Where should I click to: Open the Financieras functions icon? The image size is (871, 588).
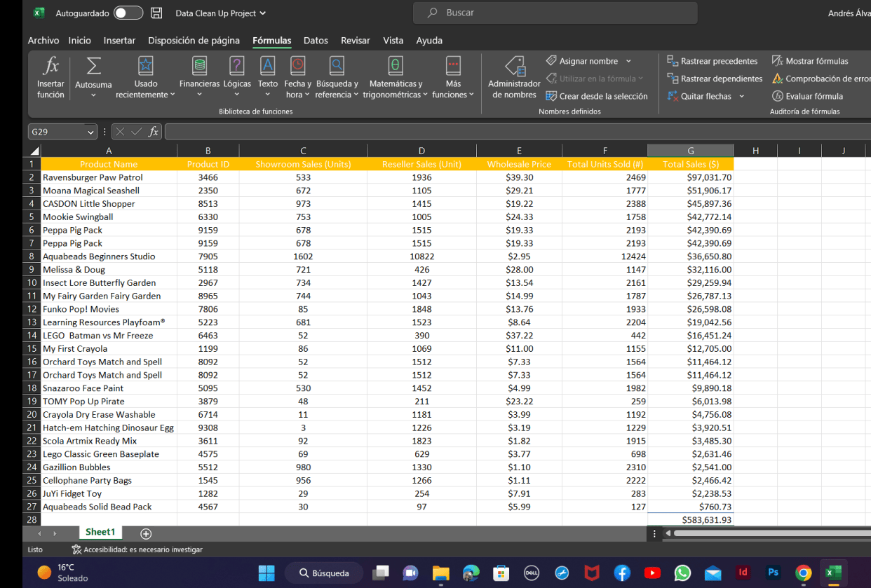200,67
